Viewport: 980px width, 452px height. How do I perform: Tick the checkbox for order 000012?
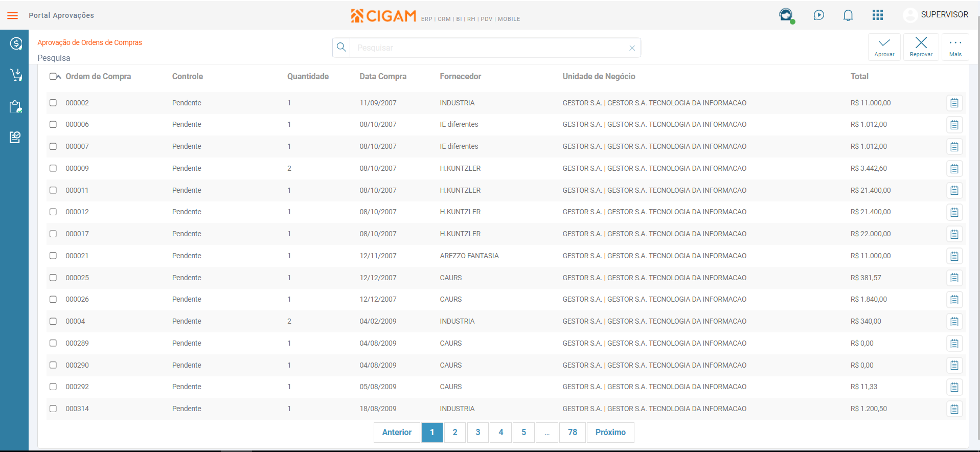[53, 212]
